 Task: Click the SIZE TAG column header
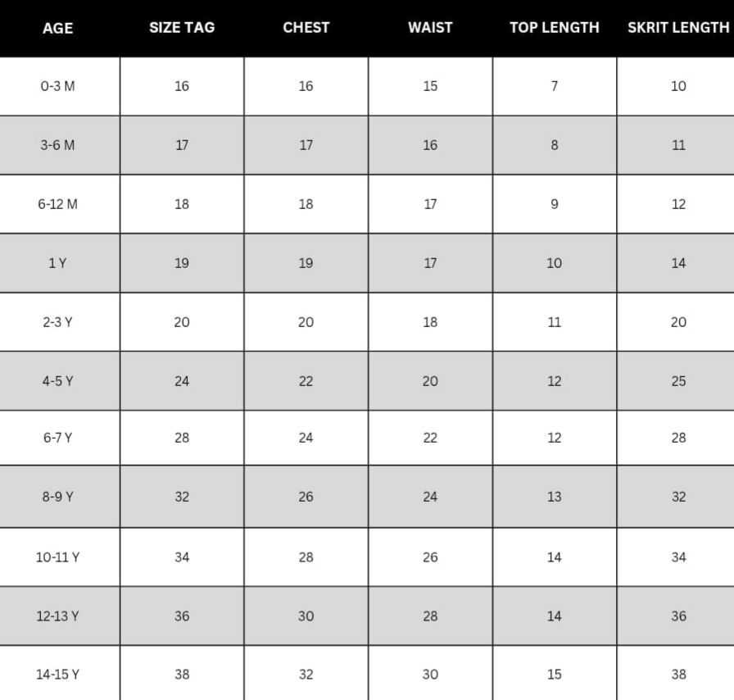pos(182,27)
